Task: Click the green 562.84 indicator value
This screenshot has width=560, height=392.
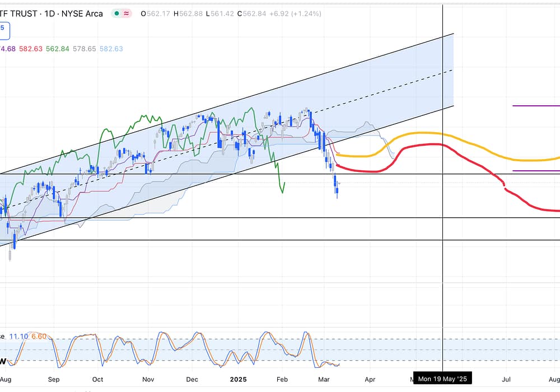Action: pyautogui.click(x=58, y=49)
